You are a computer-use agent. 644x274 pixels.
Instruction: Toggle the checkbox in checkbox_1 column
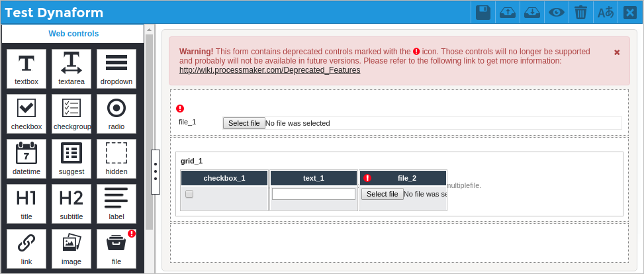[189, 194]
